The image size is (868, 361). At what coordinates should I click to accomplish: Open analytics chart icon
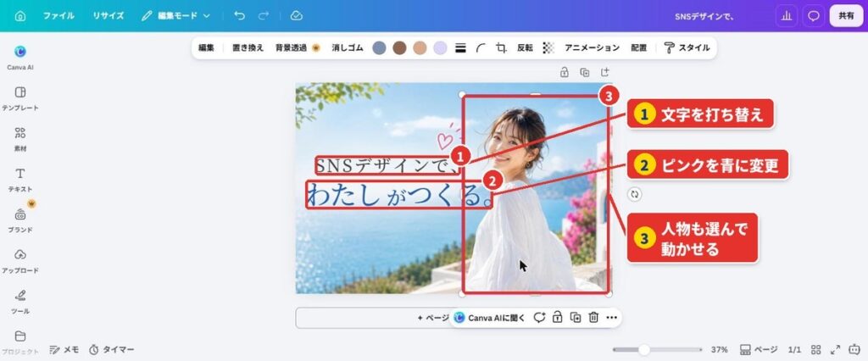(x=786, y=16)
